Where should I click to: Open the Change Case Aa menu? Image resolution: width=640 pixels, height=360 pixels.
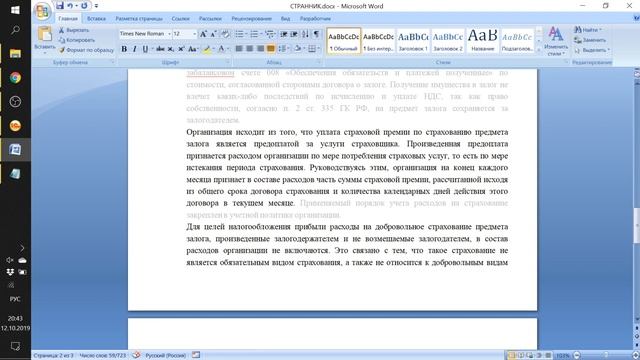pos(192,49)
